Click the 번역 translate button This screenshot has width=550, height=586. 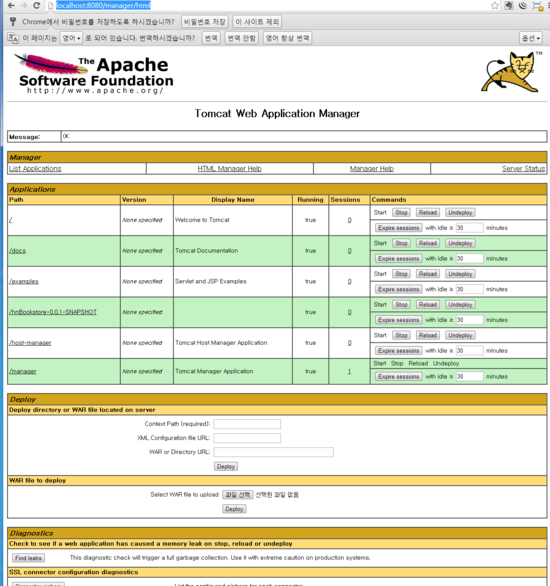tap(211, 38)
